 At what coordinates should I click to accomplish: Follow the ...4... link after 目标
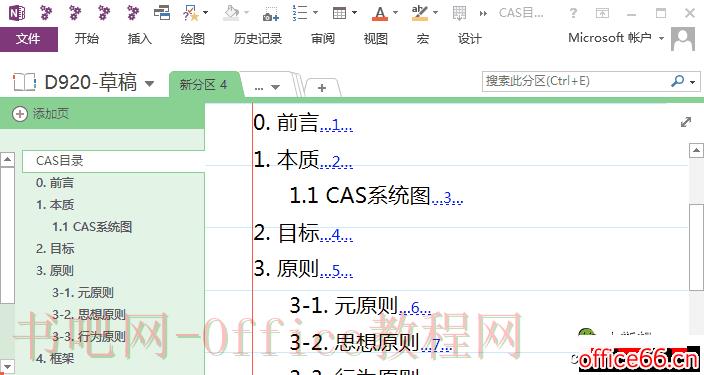336,234
